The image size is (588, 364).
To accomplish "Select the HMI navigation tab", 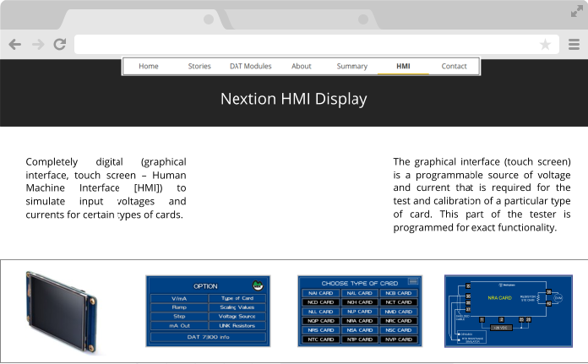I will click(x=403, y=66).
